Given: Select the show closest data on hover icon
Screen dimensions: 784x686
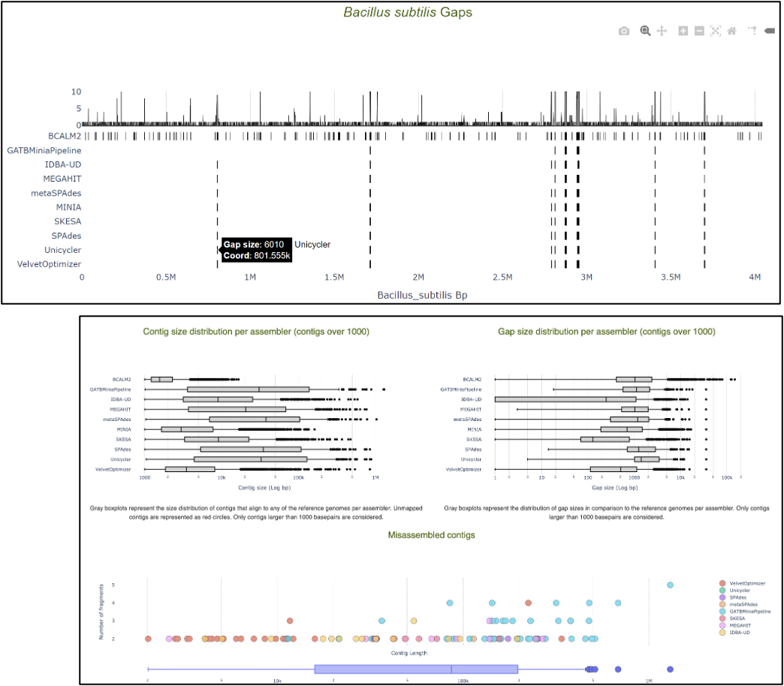Looking at the screenshot, I should point(770,31).
